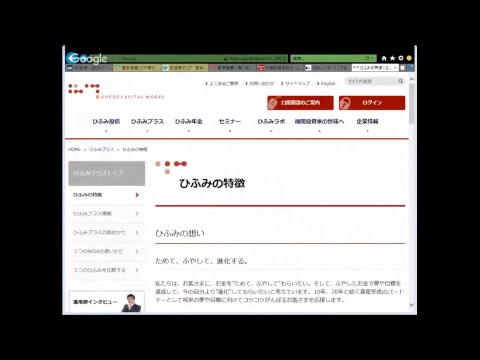Open ひふみ投信 navigation menu

106,121
